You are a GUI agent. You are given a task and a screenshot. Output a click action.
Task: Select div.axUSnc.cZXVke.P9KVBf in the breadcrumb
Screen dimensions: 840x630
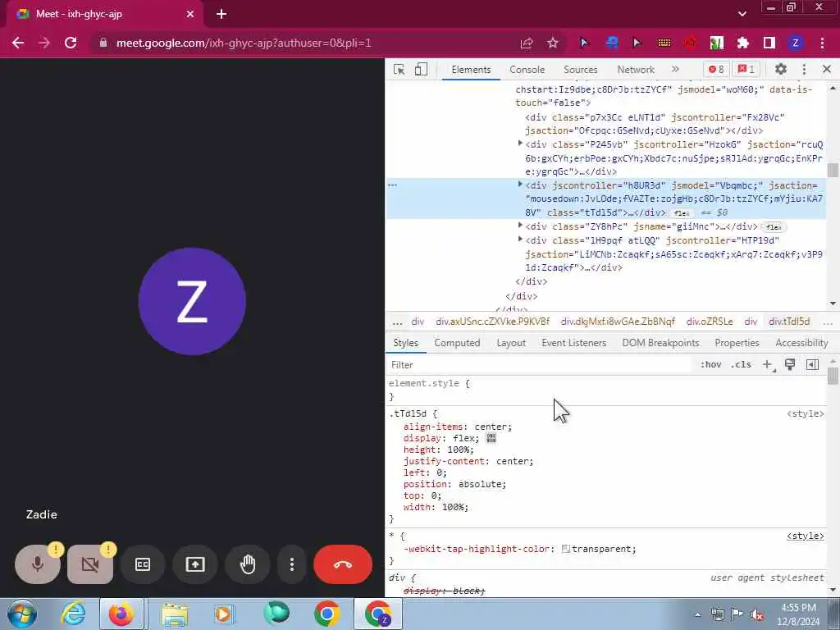click(493, 322)
